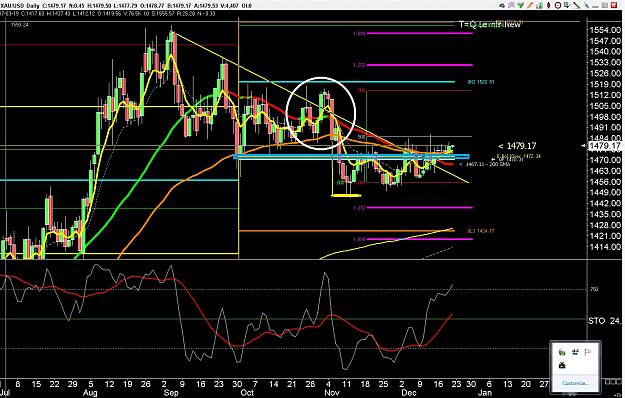Click the network tray icon in popup
The height and width of the screenshot is (398, 625).
click(575, 352)
